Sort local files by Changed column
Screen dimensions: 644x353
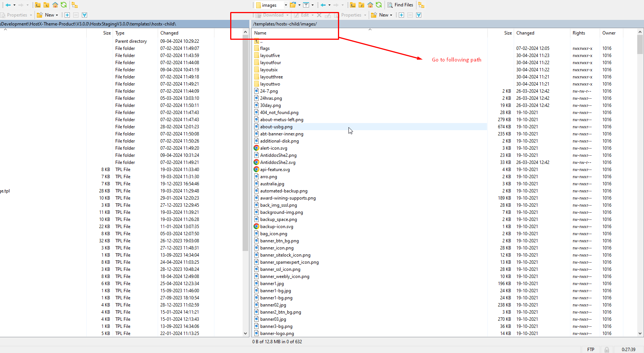pyautogui.click(x=169, y=33)
